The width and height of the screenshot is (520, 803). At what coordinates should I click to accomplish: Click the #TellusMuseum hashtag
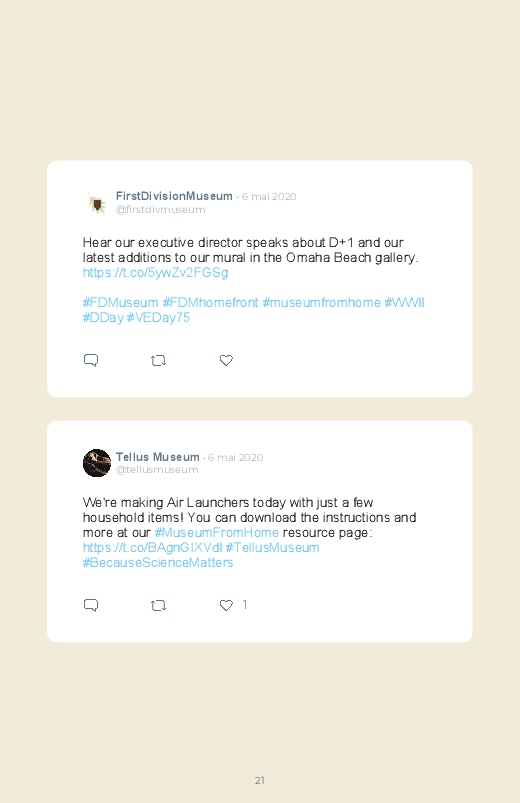click(x=272, y=547)
